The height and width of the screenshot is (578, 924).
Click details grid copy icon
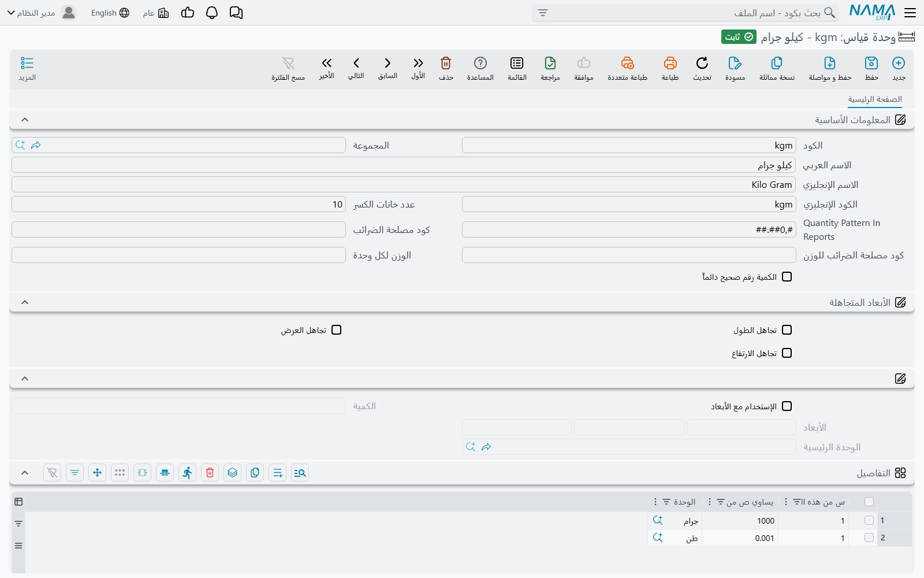[255, 473]
